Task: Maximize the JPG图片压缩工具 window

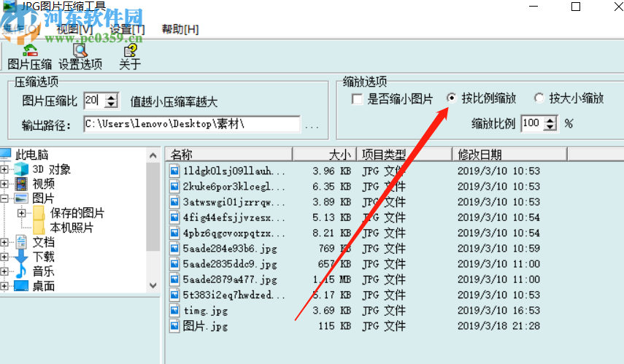Action: click(x=575, y=7)
